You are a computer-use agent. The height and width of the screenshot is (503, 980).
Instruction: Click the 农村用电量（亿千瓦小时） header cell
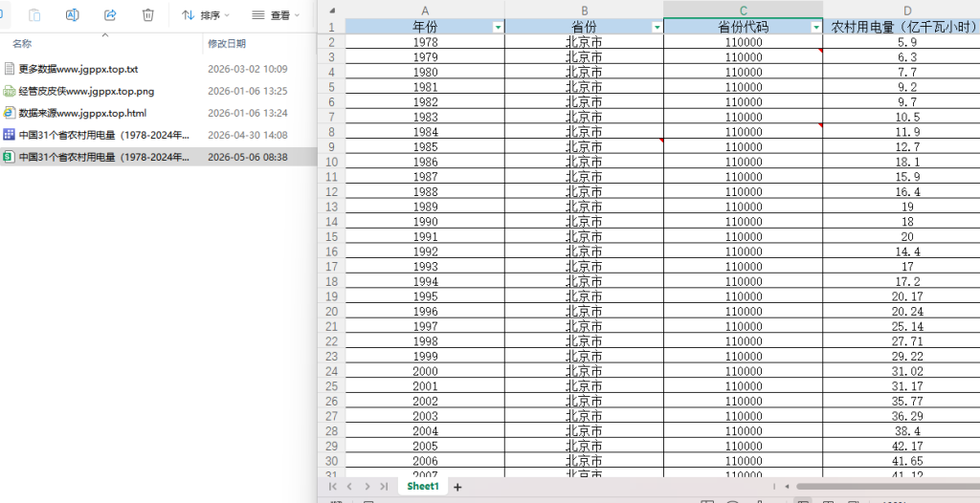(x=902, y=27)
